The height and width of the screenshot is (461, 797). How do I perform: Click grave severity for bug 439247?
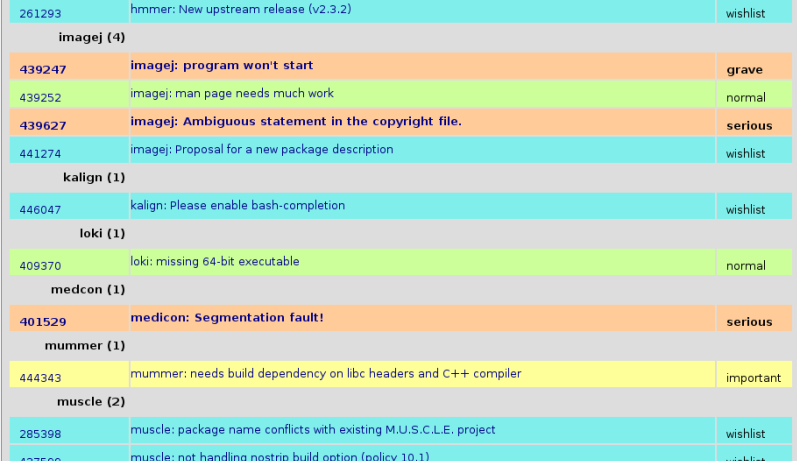coord(744,70)
